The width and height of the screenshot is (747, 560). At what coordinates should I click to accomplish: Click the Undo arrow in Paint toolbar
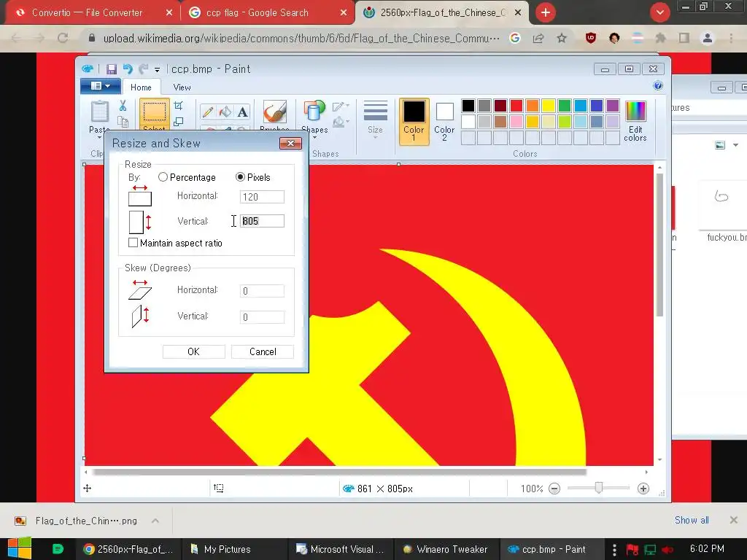pyautogui.click(x=128, y=69)
